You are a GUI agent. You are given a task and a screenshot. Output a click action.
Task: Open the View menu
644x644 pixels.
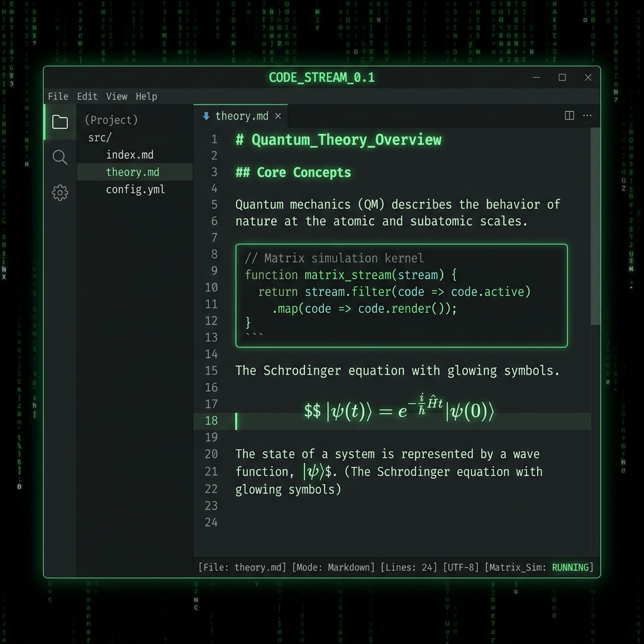click(116, 96)
